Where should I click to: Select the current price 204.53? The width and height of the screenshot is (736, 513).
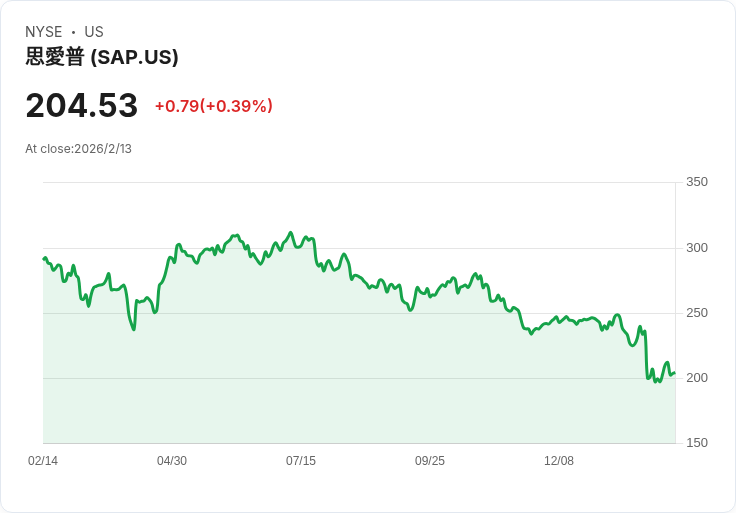(x=81, y=106)
